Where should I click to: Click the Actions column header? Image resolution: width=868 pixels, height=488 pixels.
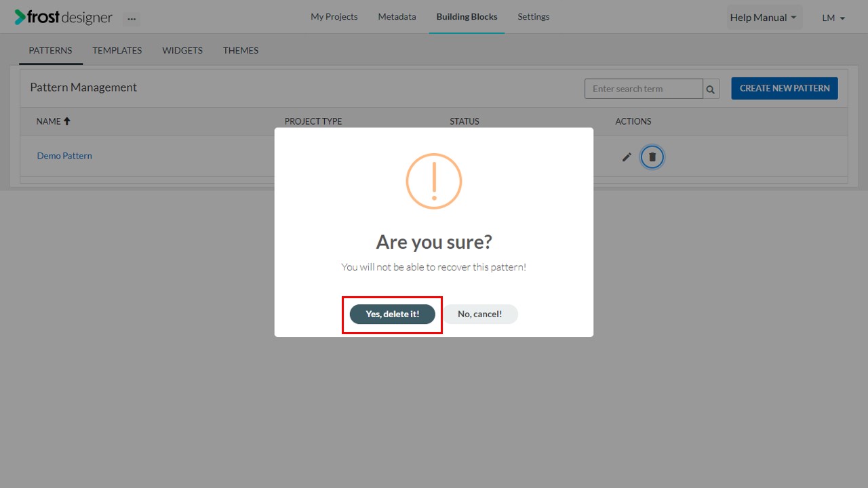pyautogui.click(x=633, y=121)
